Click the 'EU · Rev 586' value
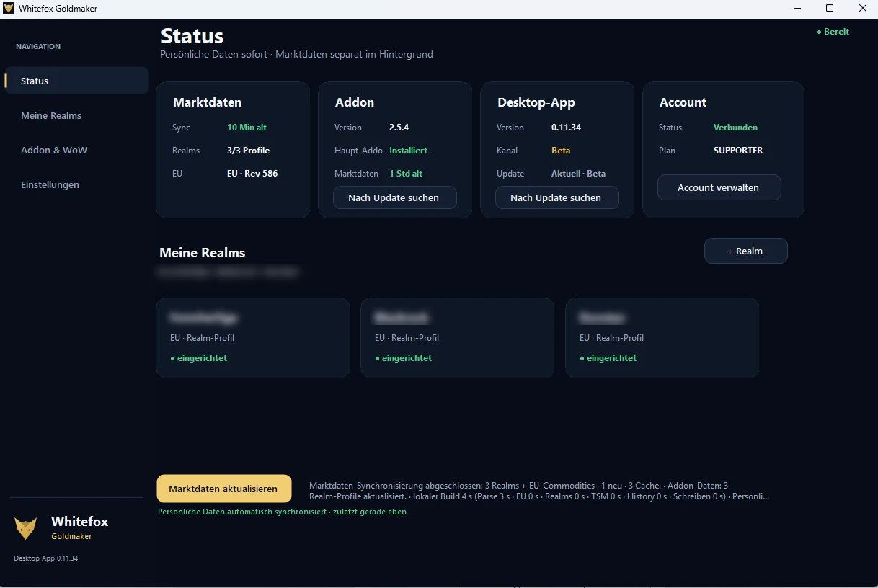The height and width of the screenshot is (588, 878). (x=252, y=174)
